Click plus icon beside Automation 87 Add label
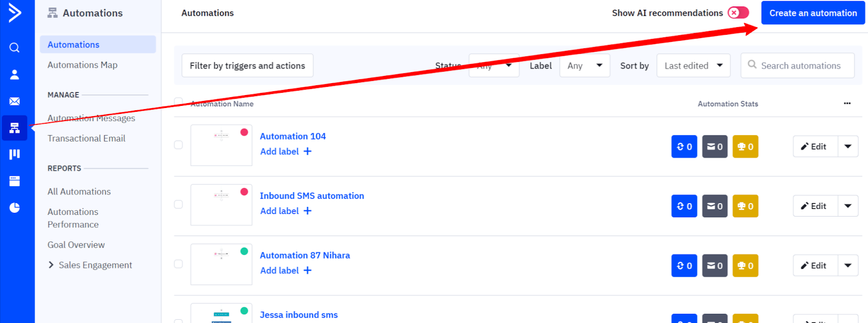The image size is (868, 323). coord(308,270)
